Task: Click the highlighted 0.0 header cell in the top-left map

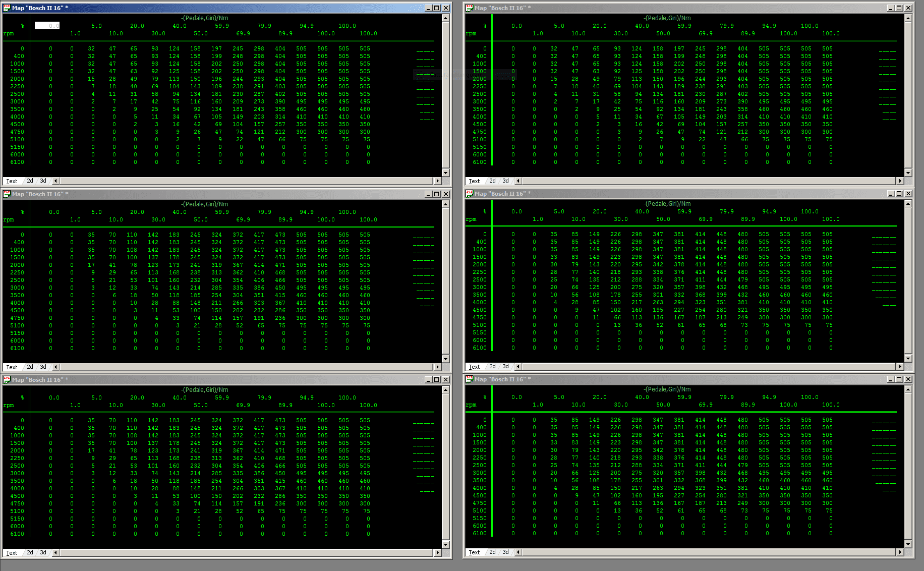Action: coord(47,26)
